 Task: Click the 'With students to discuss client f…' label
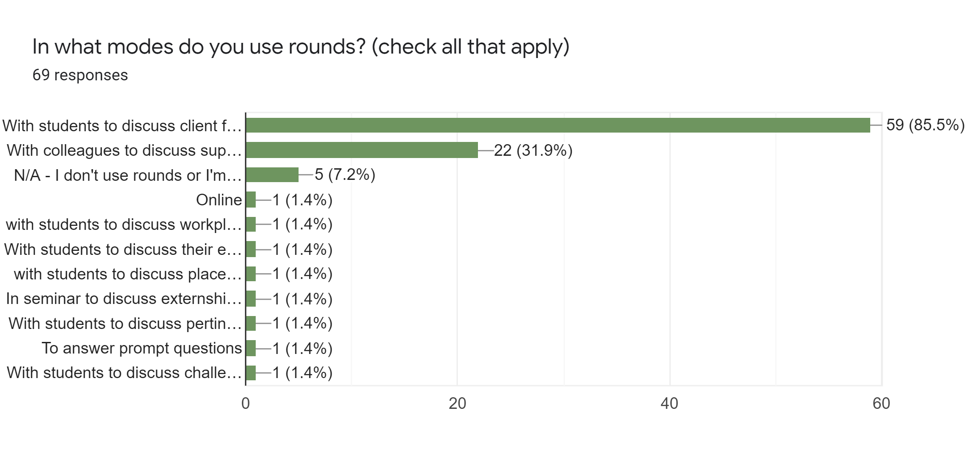pyautogui.click(x=122, y=126)
